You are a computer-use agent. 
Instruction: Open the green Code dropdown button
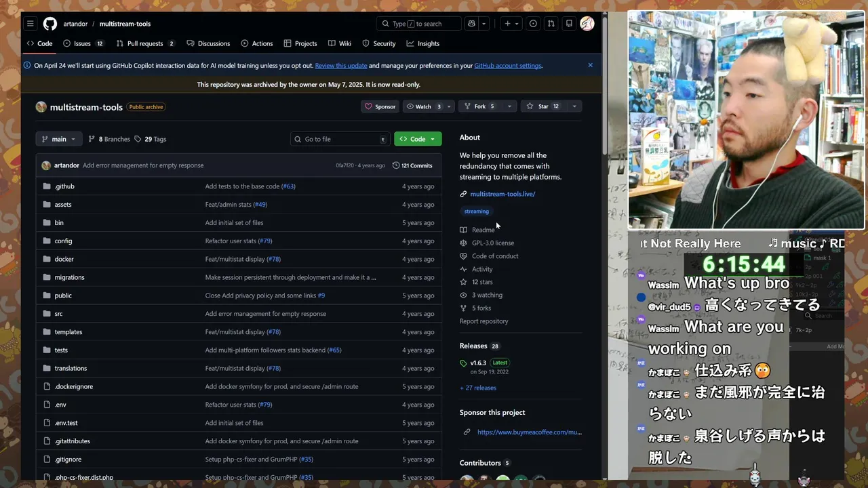click(418, 139)
